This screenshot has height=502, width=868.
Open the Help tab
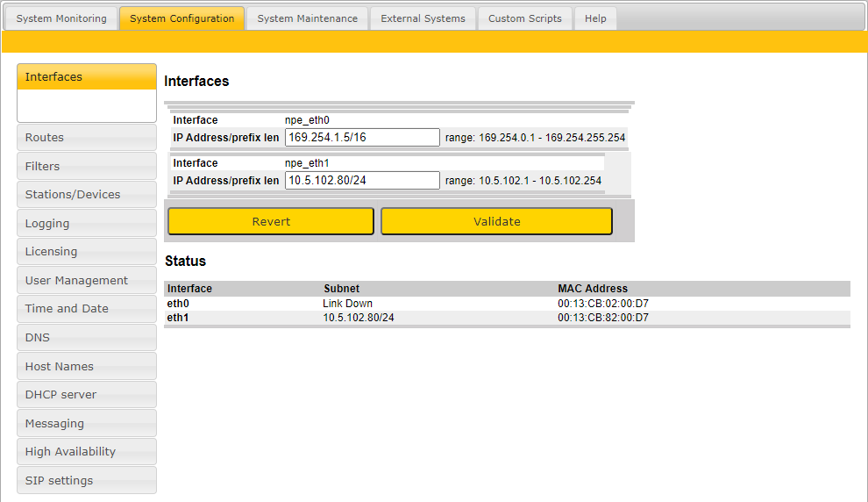click(595, 18)
